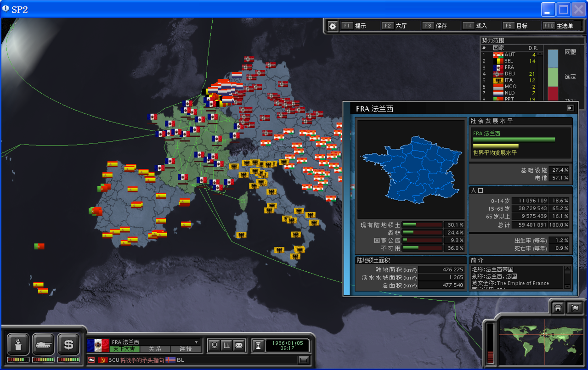Click the French flag in the bottom bar
588x370 pixels.
tap(98, 345)
